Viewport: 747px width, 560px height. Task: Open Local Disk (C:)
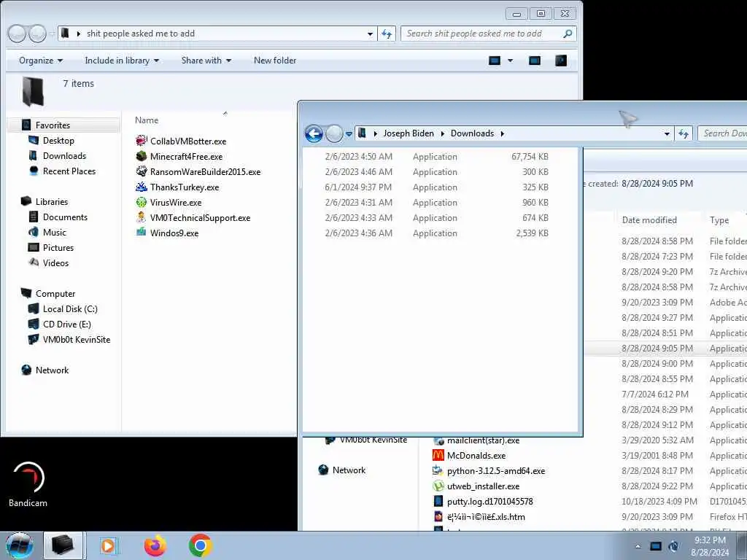[70, 308]
